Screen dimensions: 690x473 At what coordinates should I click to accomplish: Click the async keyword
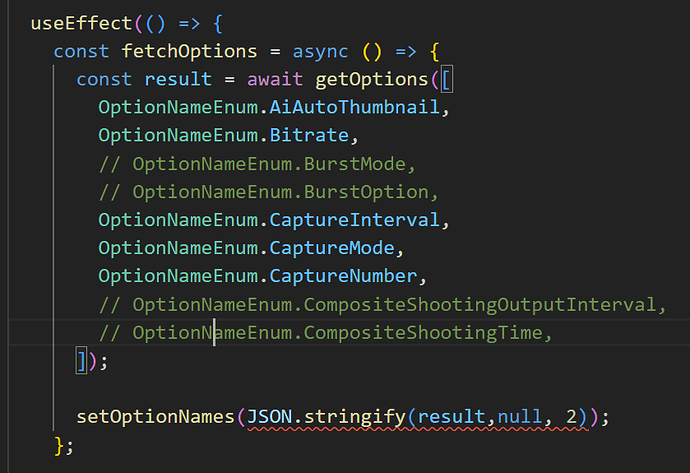pyautogui.click(x=320, y=51)
